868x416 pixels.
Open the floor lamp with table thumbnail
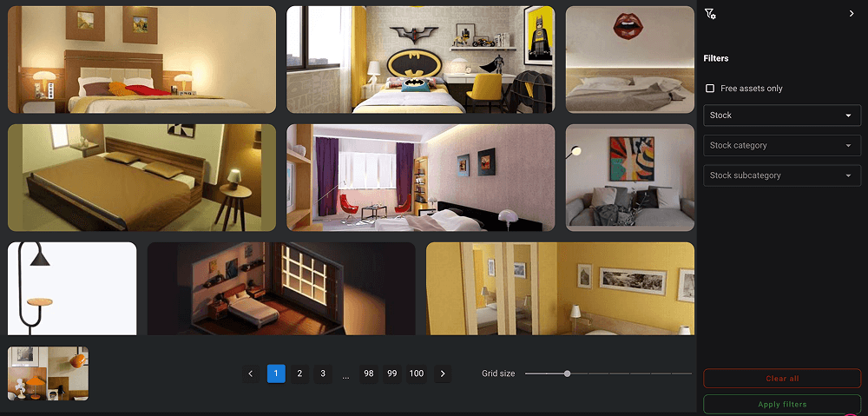click(x=72, y=288)
